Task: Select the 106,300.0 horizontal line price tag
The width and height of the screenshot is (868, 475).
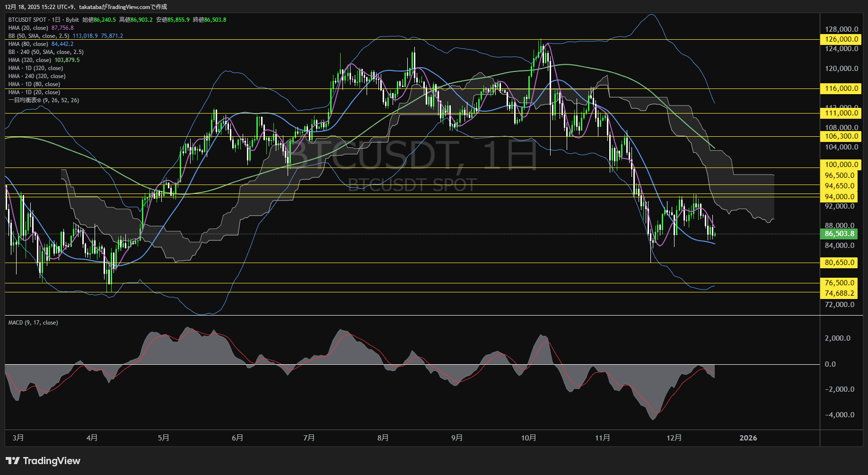Action: [841, 136]
